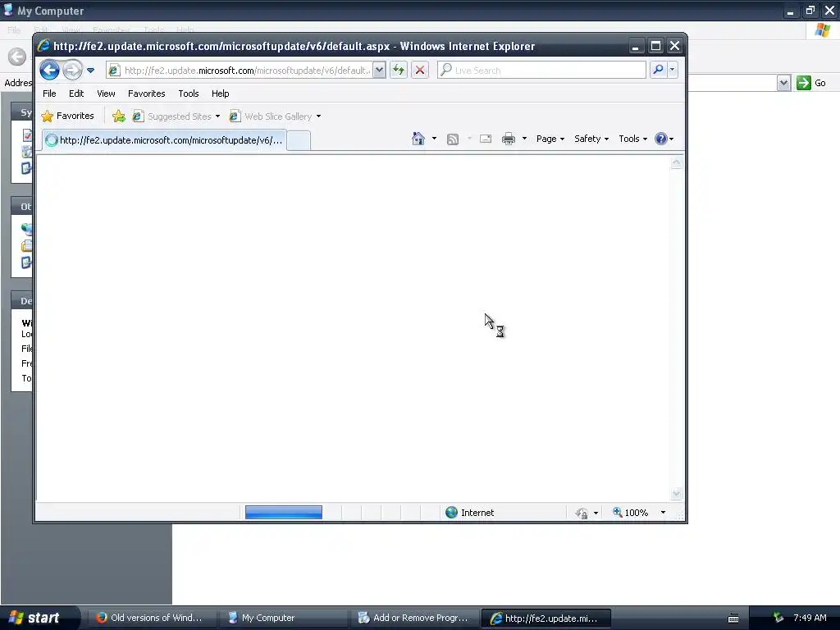
Task: Open the Suggested Sites link
Action: point(176,116)
